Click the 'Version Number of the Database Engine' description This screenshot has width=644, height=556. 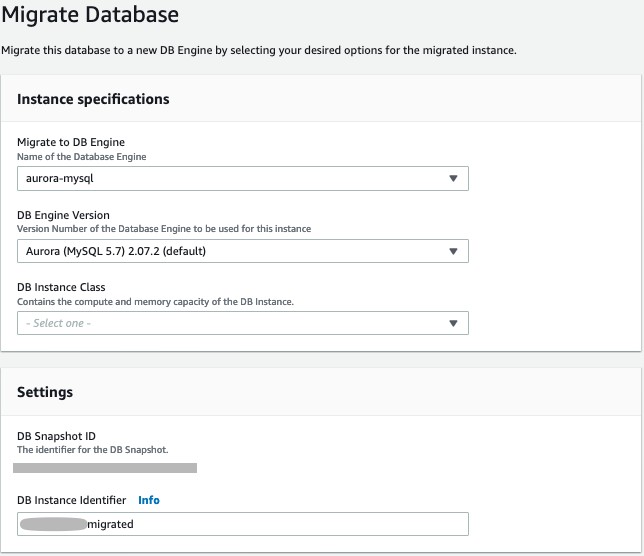click(x=164, y=229)
